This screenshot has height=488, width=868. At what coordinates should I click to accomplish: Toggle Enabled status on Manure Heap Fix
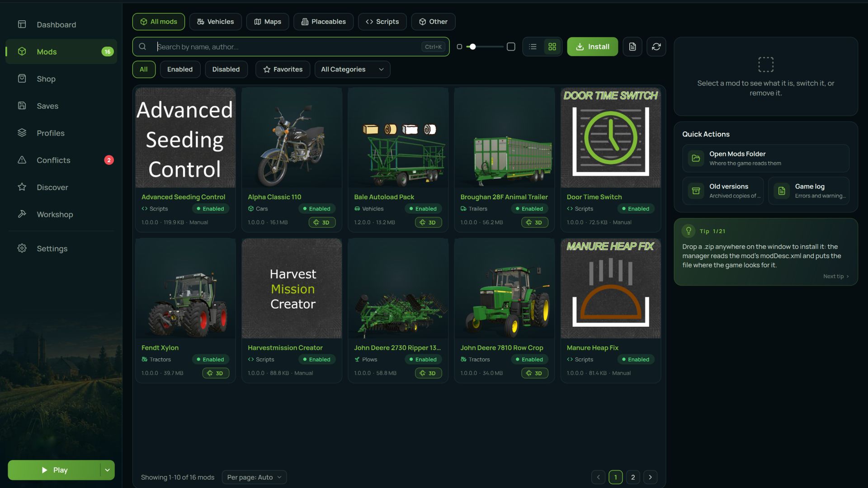coord(636,360)
